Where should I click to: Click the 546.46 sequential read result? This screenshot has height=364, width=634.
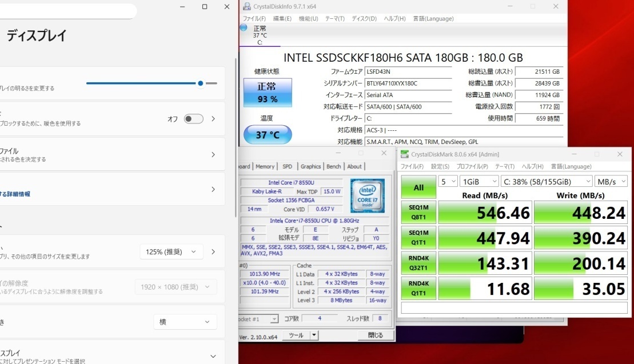pos(485,213)
